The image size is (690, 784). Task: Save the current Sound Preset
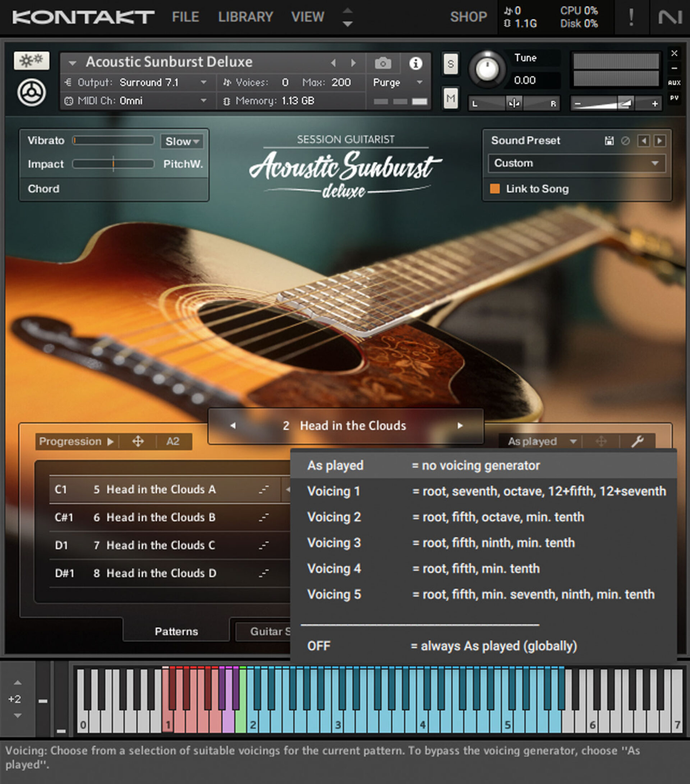(609, 141)
